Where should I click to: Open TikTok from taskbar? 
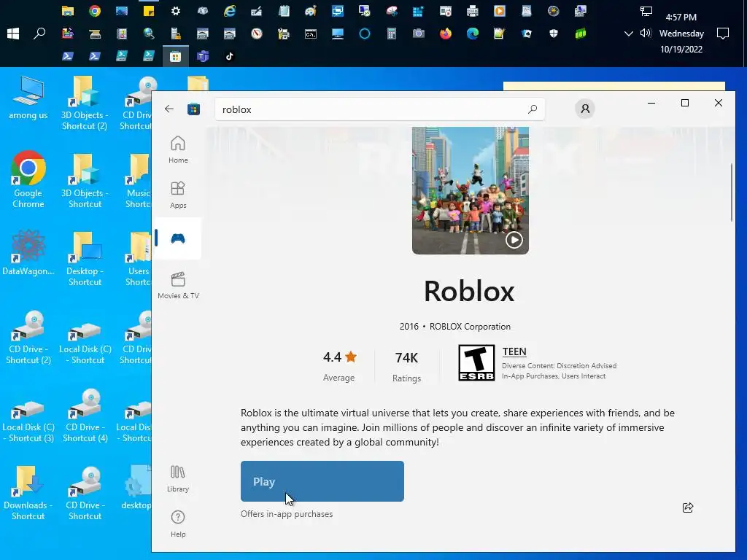(x=230, y=56)
